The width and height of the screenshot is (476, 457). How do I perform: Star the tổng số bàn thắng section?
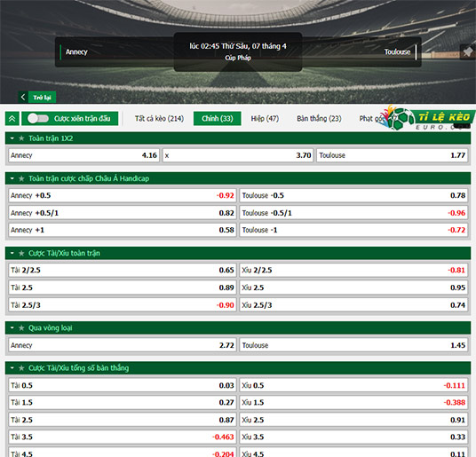click(x=21, y=368)
